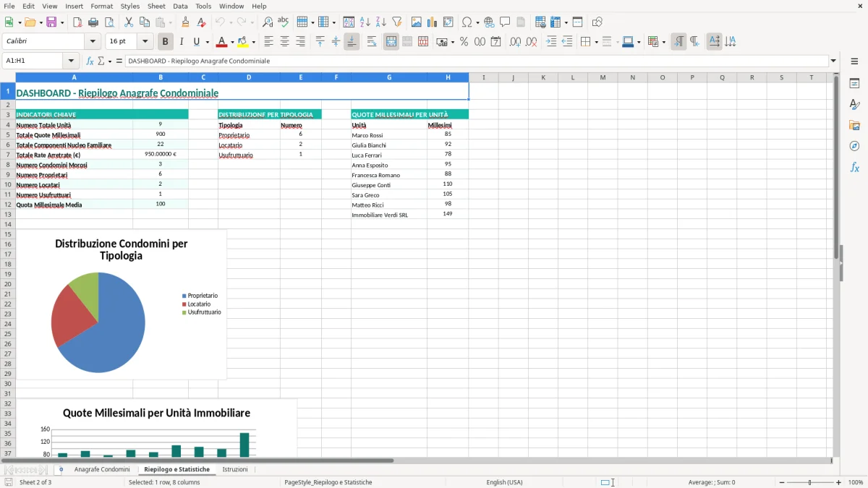Apply red font color swatch
868x488 pixels.
click(x=221, y=42)
